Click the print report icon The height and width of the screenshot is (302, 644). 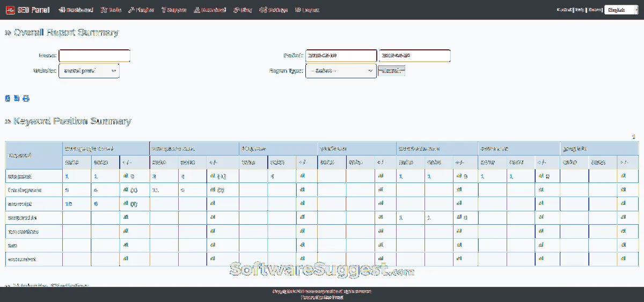click(26, 98)
